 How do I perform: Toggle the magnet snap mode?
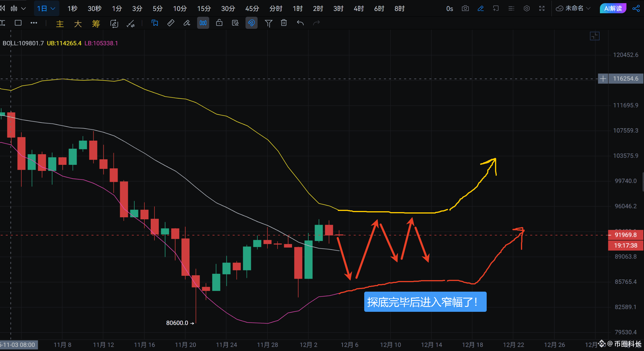coord(251,23)
